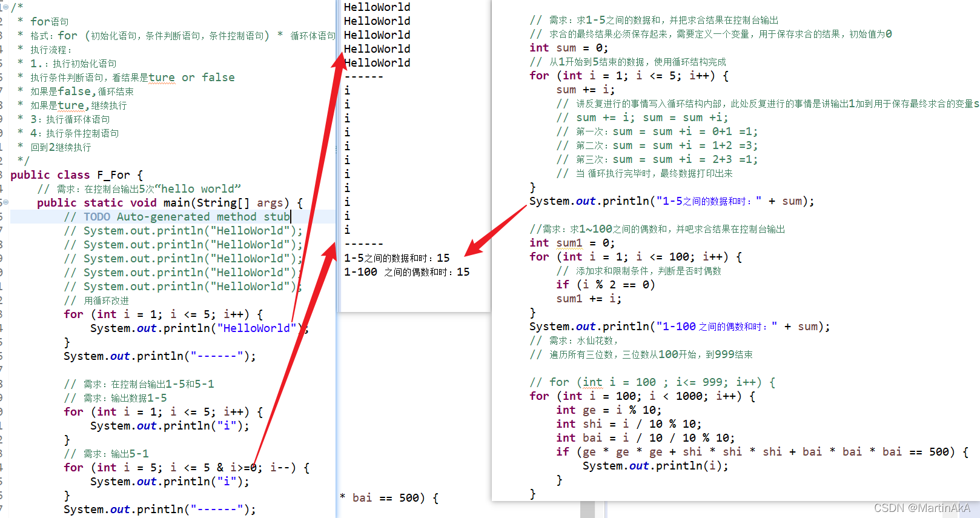Click the uncommented 'sum += i;' statement

(586, 90)
